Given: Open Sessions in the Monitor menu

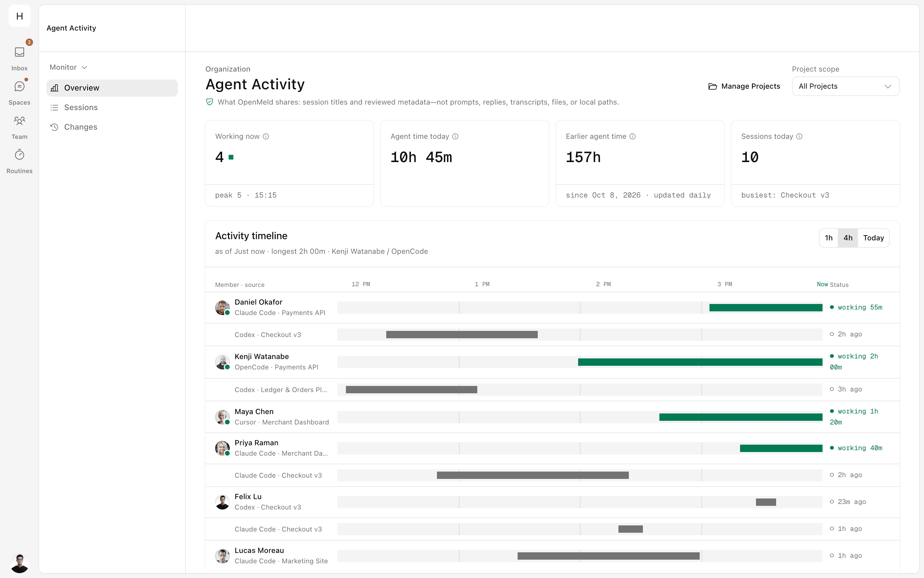Looking at the screenshot, I should (112, 107).
